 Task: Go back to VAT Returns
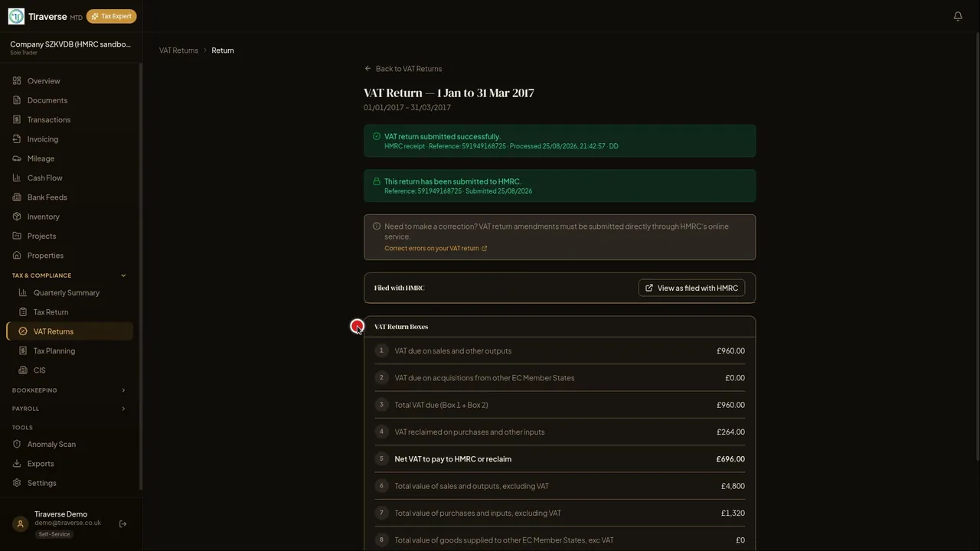click(403, 69)
